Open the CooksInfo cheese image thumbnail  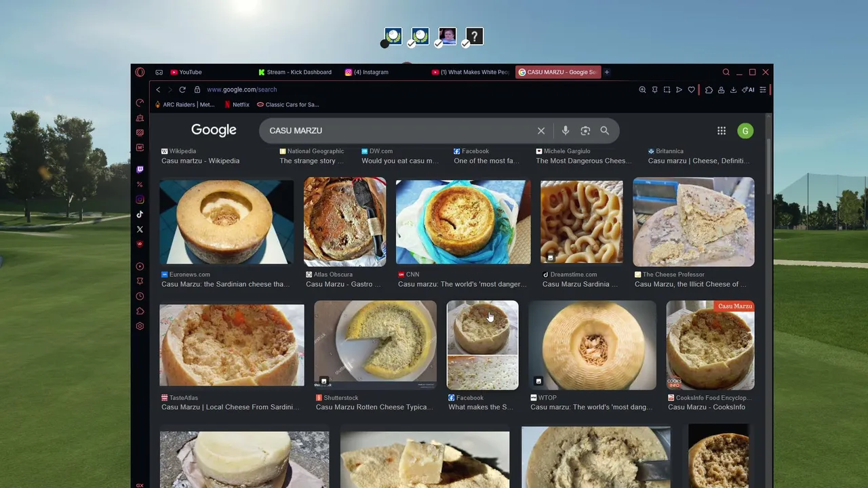(x=710, y=345)
